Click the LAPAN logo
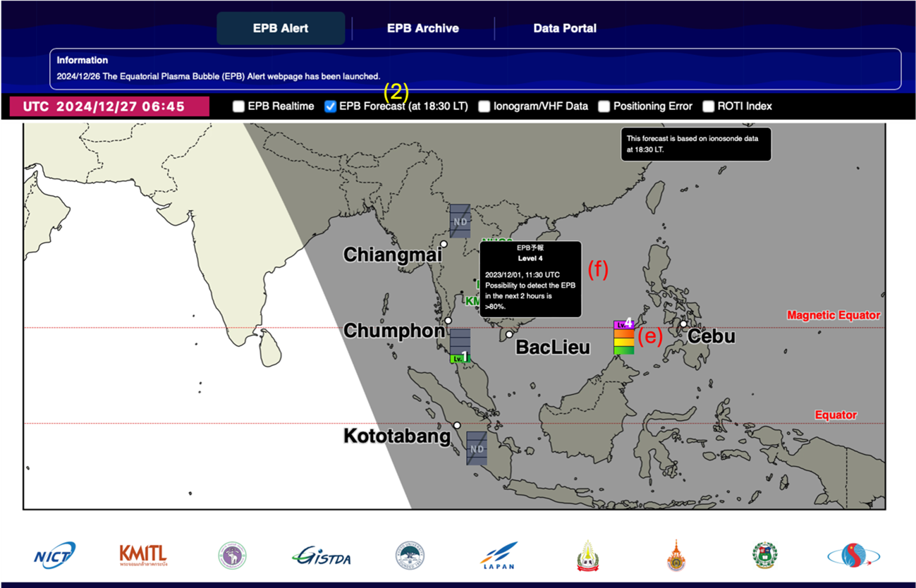916x588 pixels. [x=499, y=556]
